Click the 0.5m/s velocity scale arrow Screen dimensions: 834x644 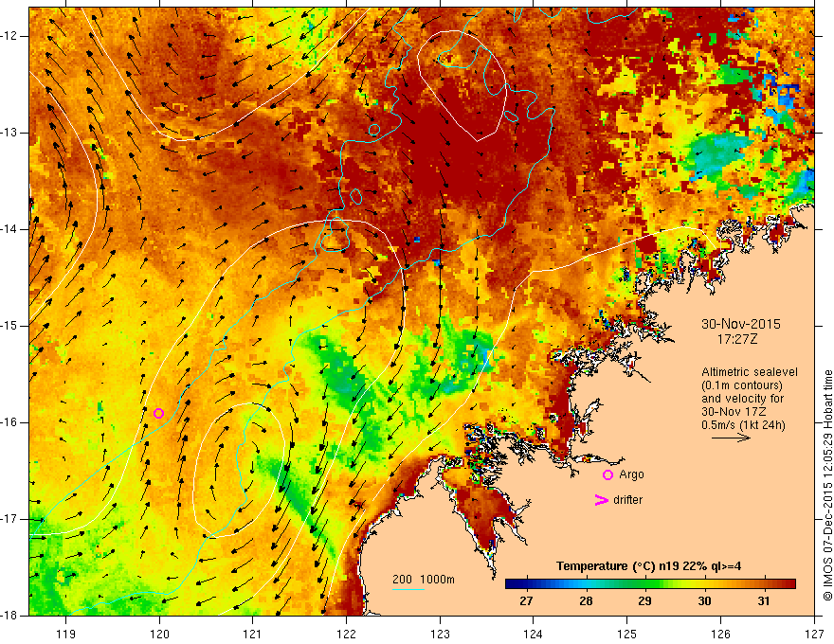[x=731, y=438]
